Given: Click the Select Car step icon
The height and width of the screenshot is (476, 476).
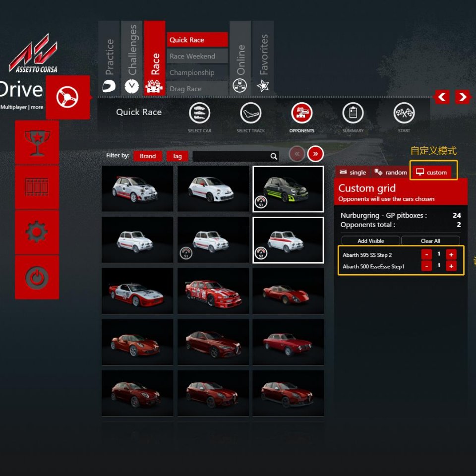Looking at the screenshot, I should 199,113.
